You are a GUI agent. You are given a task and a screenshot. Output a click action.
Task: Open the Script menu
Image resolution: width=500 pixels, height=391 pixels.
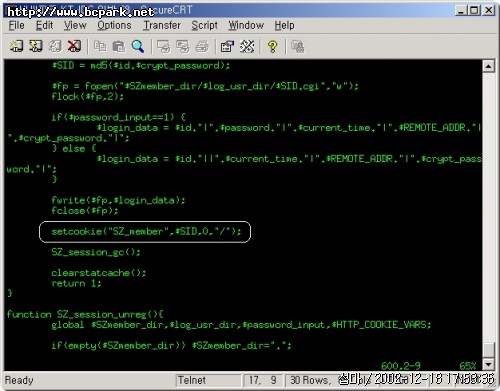point(204,25)
